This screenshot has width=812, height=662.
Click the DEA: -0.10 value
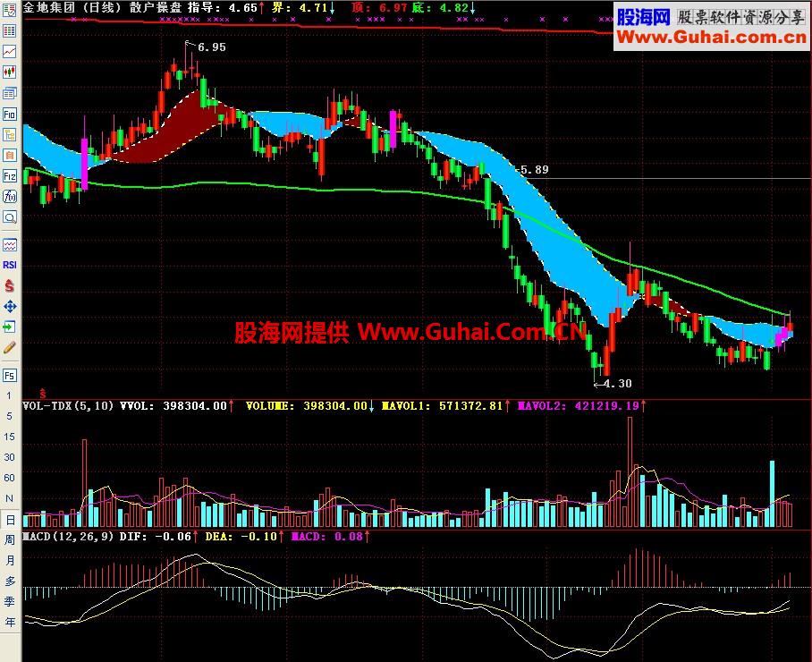244,536
